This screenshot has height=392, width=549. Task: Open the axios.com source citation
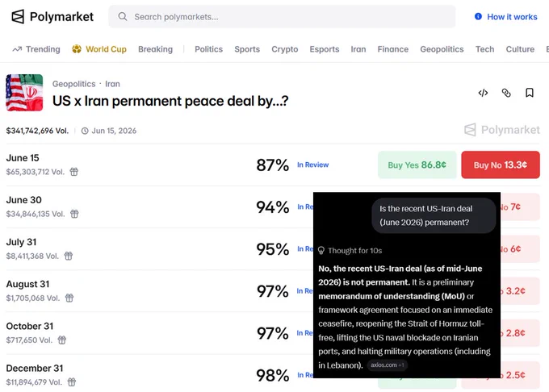pyautogui.click(x=387, y=365)
